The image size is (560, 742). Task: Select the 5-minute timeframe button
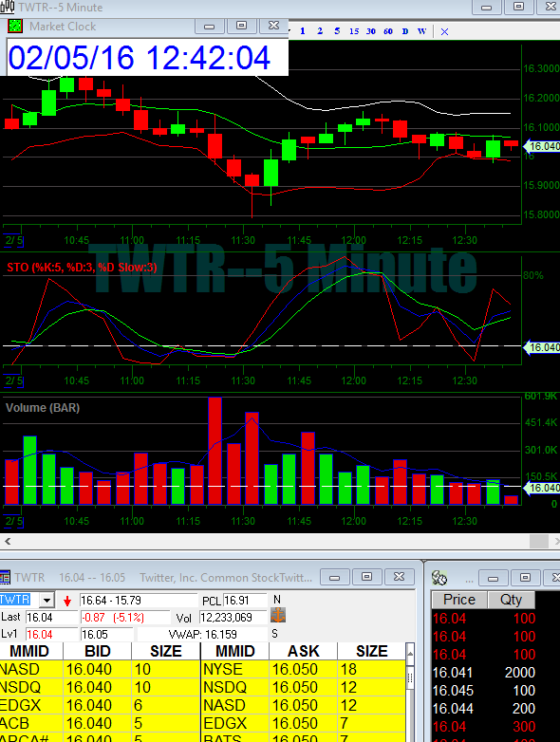coord(337,31)
